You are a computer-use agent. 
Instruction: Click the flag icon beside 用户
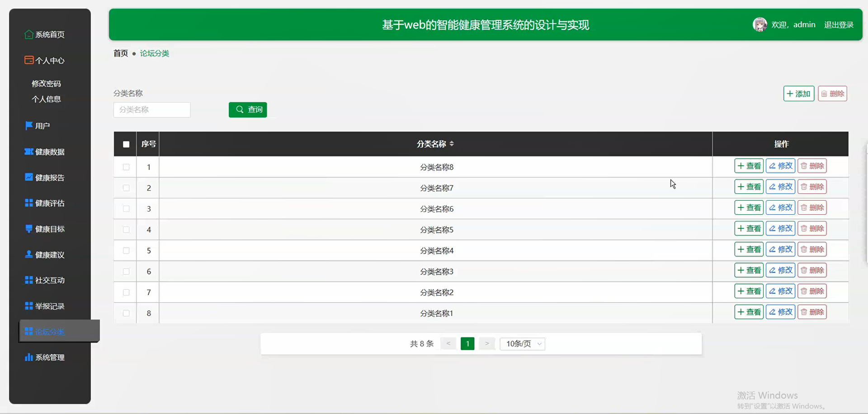pos(29,126)
